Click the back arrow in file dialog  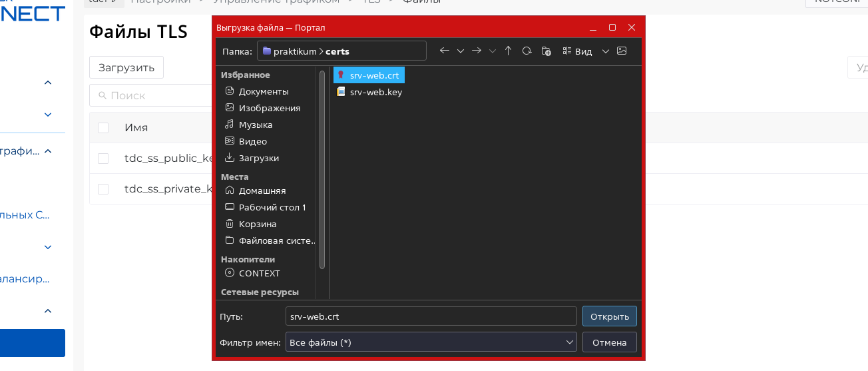[x=445, y=51]
